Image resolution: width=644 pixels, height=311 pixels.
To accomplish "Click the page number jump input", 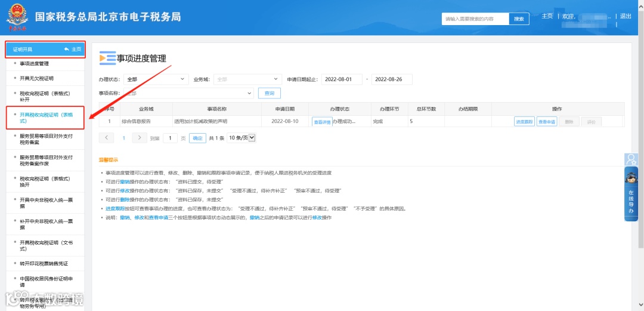I will click(x=170, y=138).
